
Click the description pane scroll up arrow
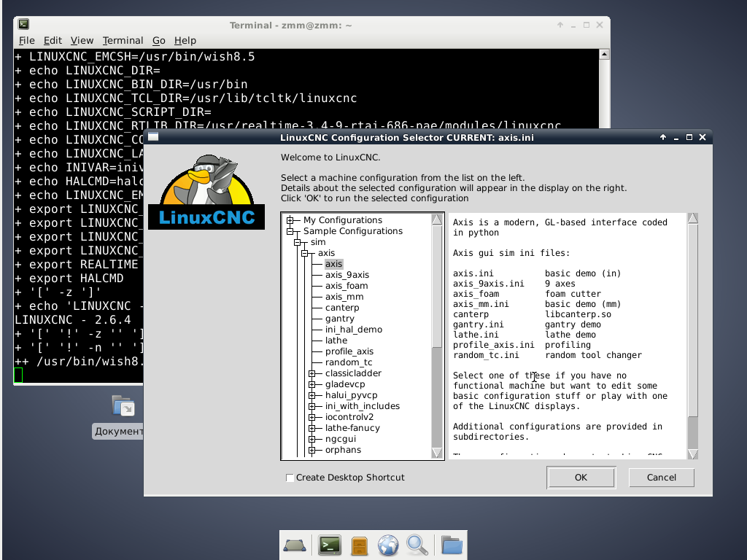[x=693, y=219]
